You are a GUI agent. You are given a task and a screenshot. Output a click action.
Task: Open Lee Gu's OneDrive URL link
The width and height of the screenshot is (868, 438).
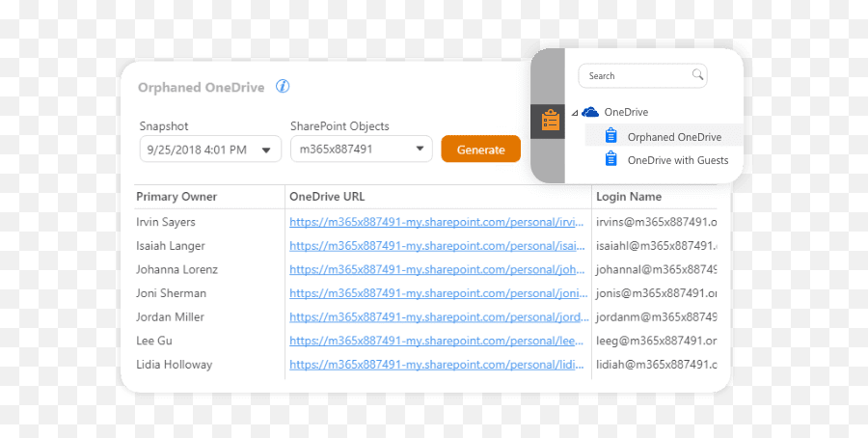436,342
